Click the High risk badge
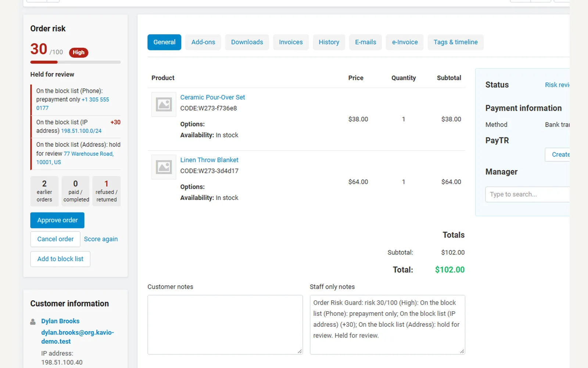The height and width of the screenshot is (368, 588). coord(79,52)
